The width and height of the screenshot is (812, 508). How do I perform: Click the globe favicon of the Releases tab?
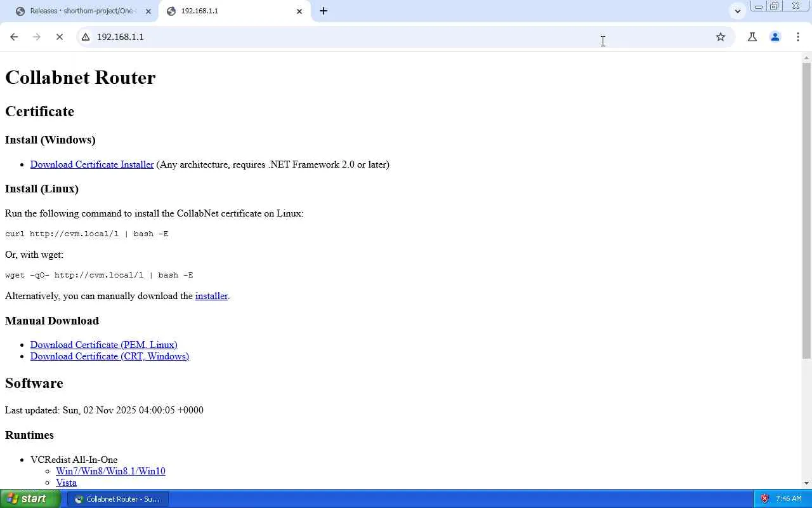tap(20, 11)
